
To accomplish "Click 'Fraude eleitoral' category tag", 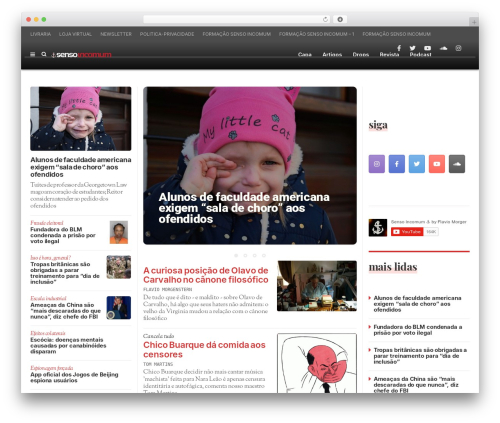I will [x=47, y=223].
